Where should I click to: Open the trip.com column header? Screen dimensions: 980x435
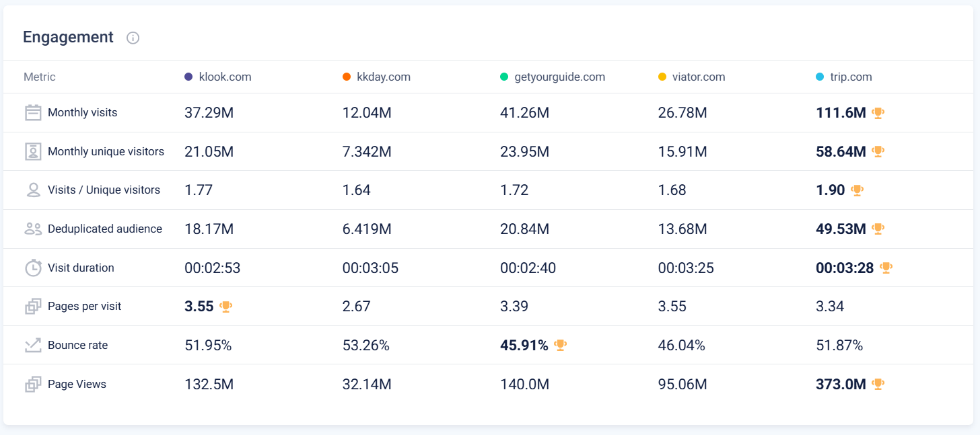851,77
